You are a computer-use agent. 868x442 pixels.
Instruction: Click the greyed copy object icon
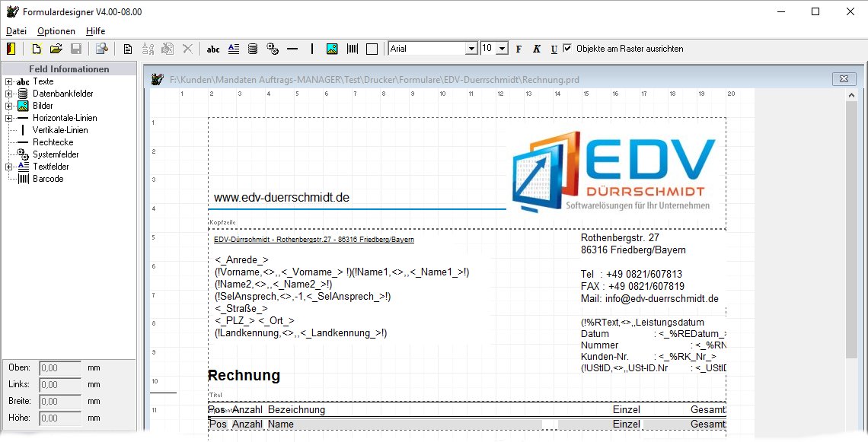tap(168, 49)
